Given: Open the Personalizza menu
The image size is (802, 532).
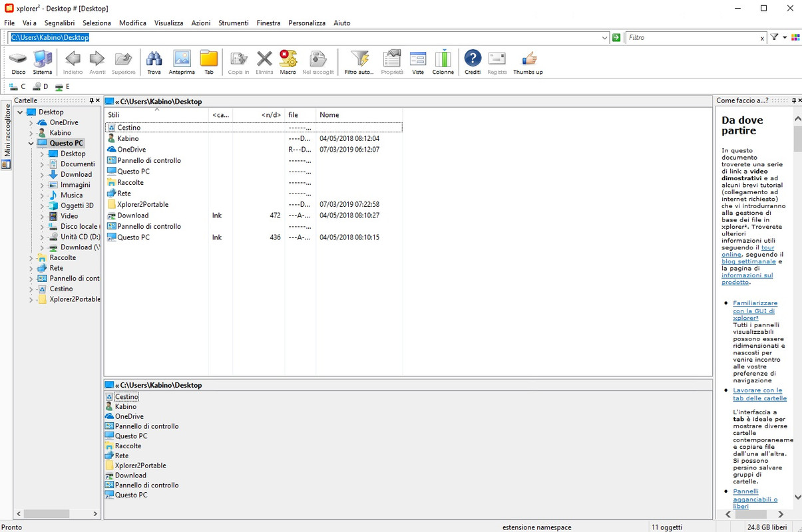Looking at the screenshot, I should coord(307,23).
